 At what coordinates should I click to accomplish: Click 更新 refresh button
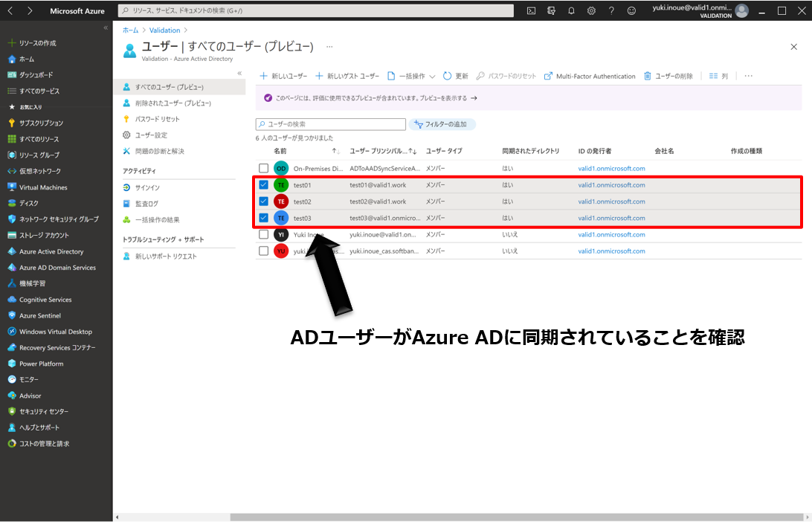pos(455,76)
